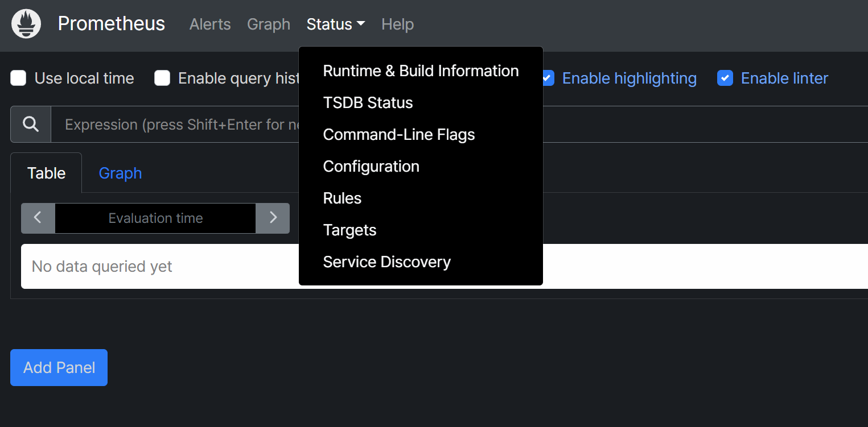This screenshot has height=427, width=868.
Task: Click the Add Panel button
Action: 59,367
